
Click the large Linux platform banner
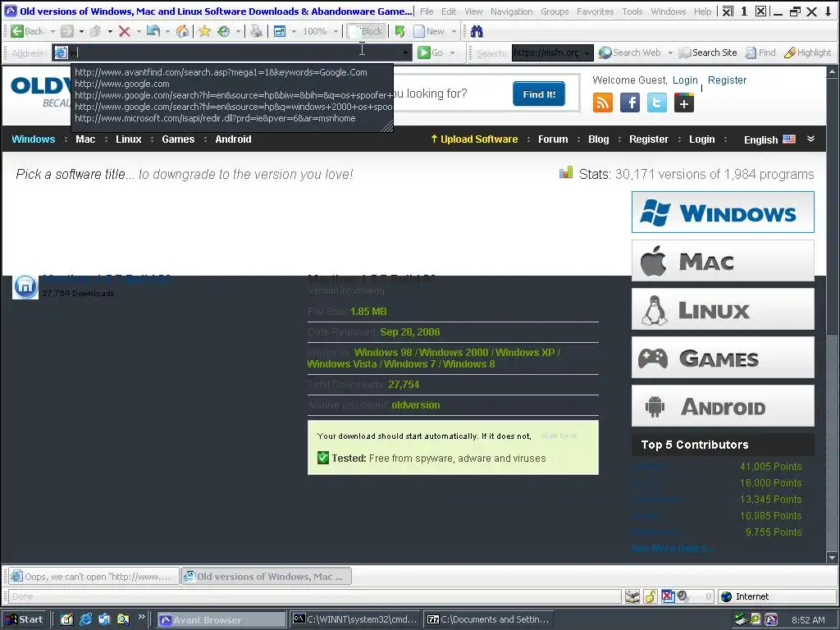[723, 309]
